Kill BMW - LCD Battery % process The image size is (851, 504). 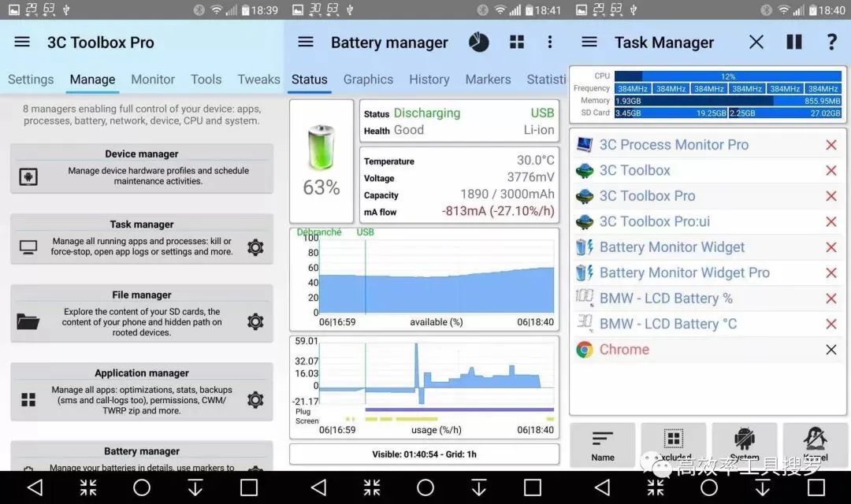tap(831, 298)
